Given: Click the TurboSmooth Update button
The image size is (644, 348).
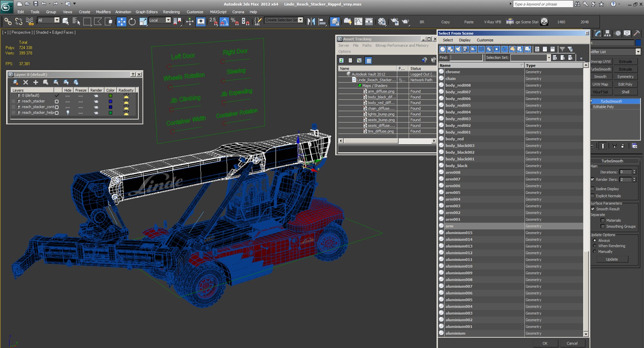Looking at the screenshot, I should tap(612, 259).
